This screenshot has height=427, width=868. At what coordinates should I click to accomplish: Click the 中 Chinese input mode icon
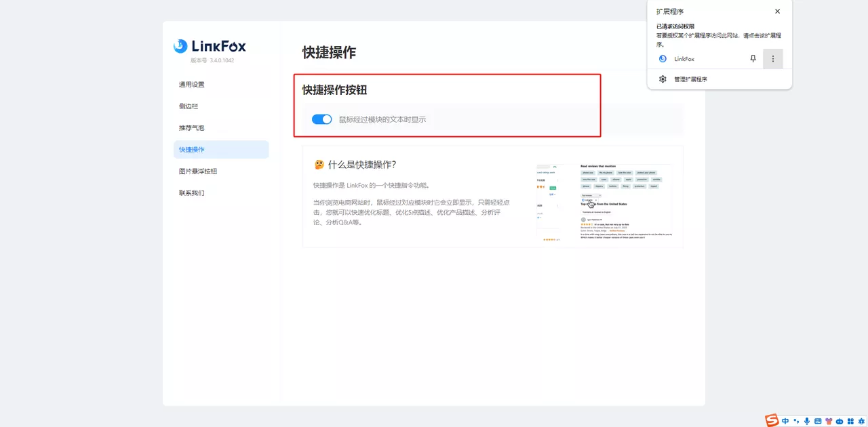[785, 420]
